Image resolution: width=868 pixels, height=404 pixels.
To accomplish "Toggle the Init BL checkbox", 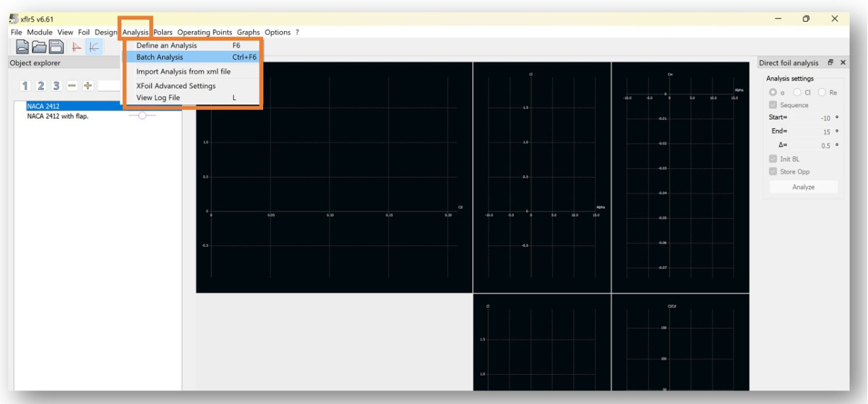I will [773, 159].
